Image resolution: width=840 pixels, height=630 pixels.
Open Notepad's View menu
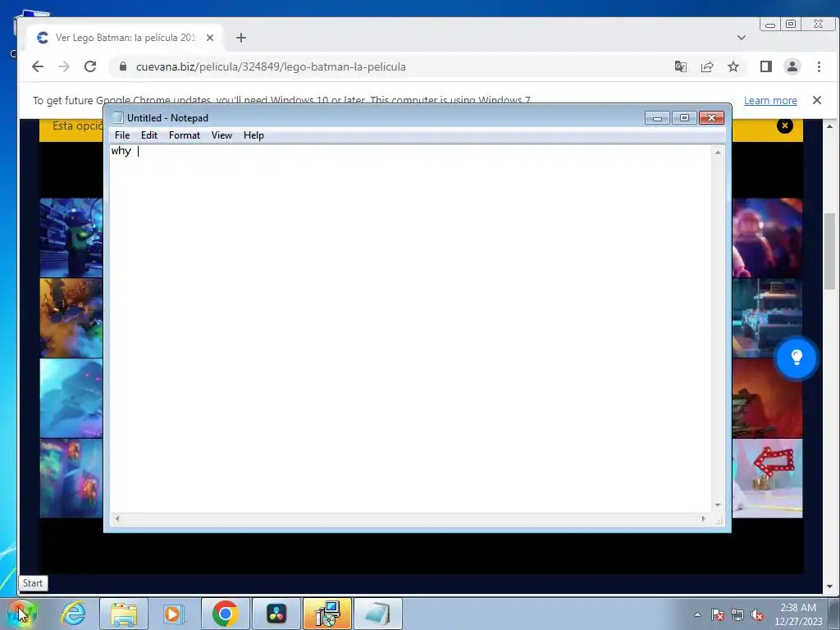click(x=221, y=135)
